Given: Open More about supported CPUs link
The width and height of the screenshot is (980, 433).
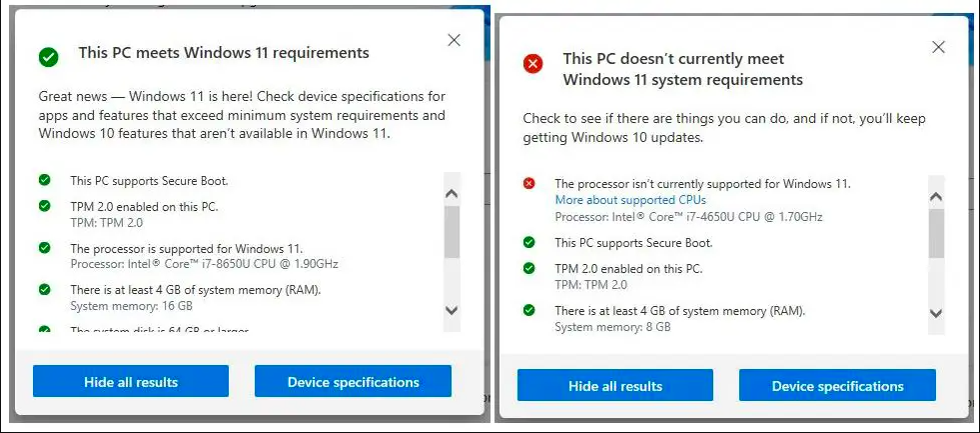Looking at the screenshot, I should point(630,200).
